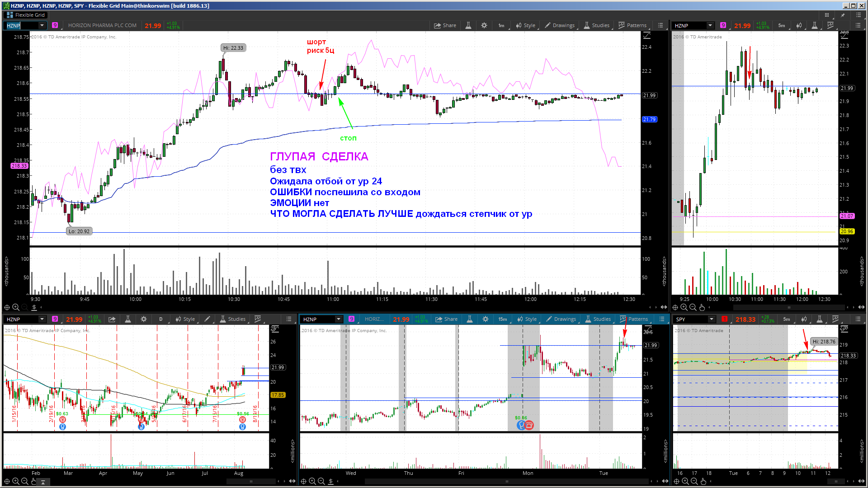
Task: Open Studies in daily chart toolbar
Action: point(232,319)
